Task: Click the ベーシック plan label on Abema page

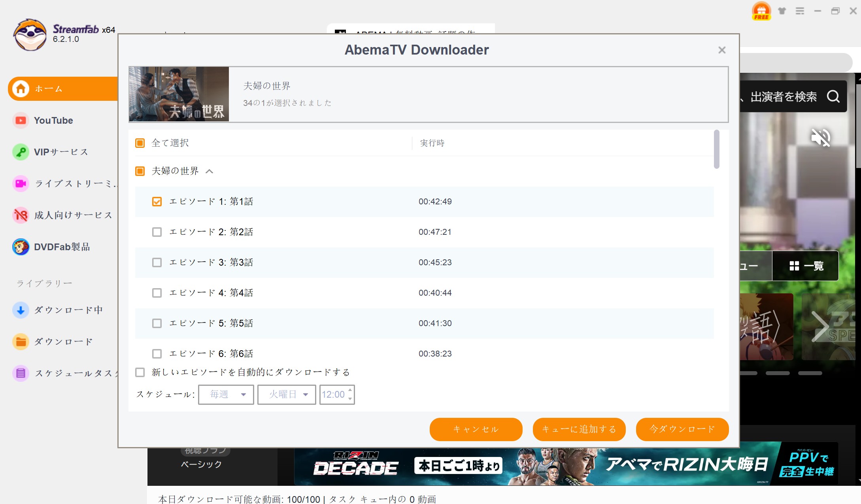Action: [x=201, y=464]
